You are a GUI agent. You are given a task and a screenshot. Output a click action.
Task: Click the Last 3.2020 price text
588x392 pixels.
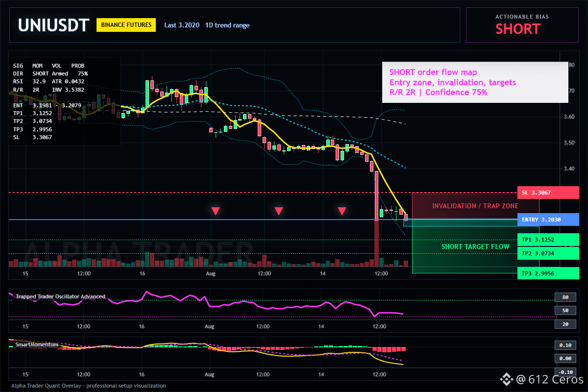(x=182, y=25)
